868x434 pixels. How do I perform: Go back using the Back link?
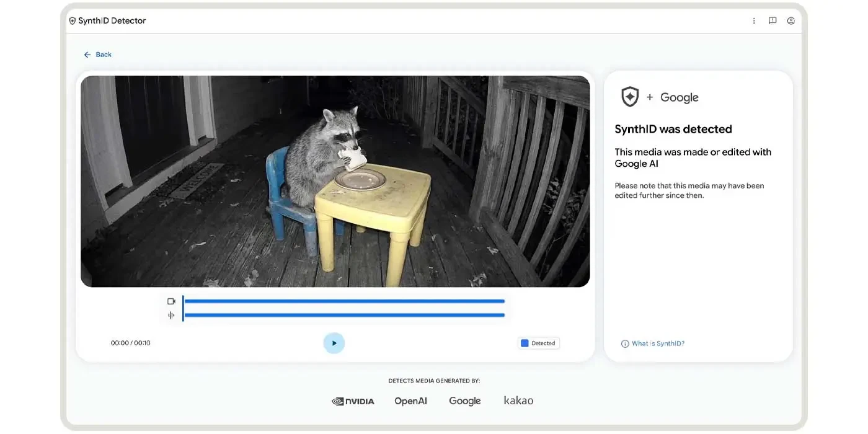tap(97, 55)
